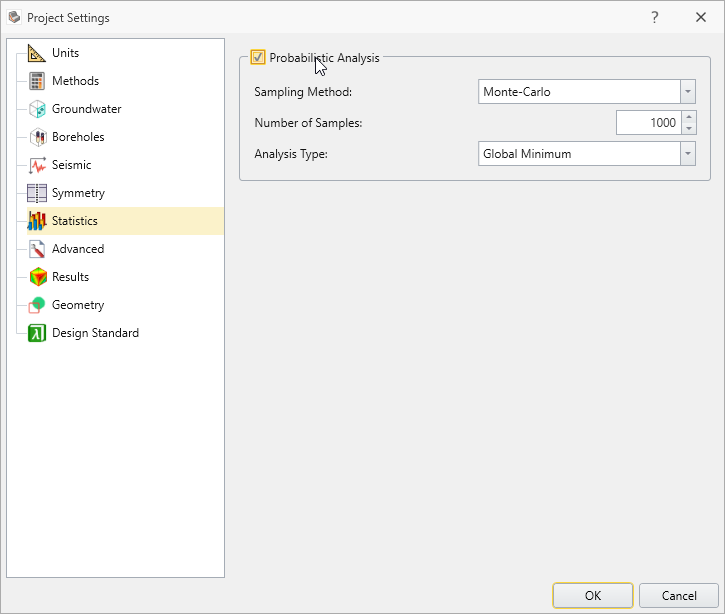Click the Geometry shapes icon

[x=37, y=305]
